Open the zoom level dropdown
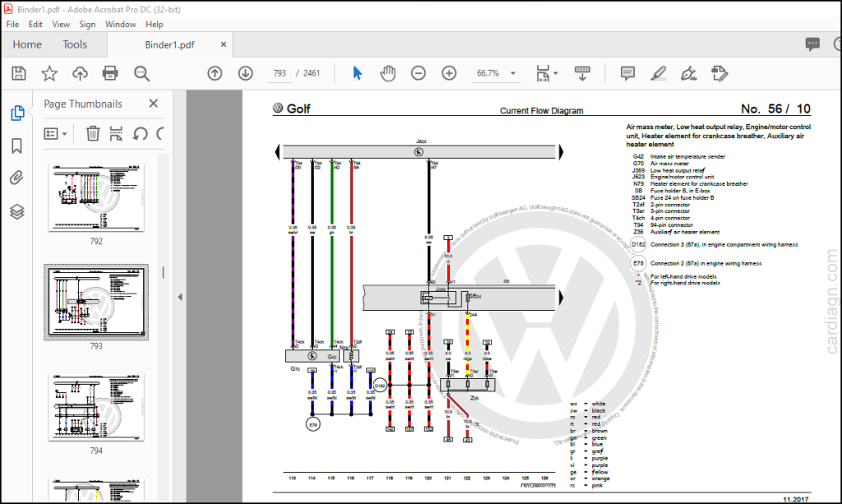842x504 pixels. (x=513, y=73)
